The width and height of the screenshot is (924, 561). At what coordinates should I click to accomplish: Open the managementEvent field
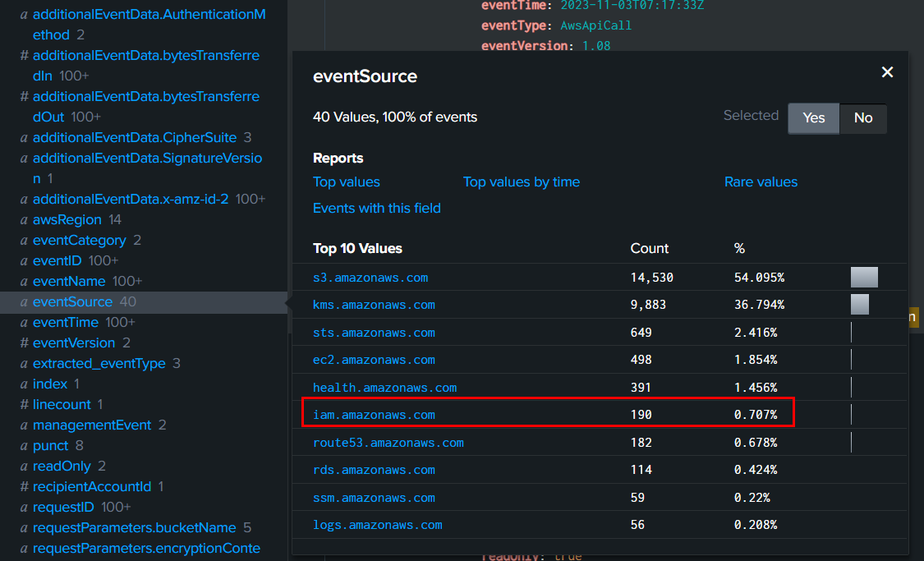pyautogui.click(x=92, y=425)
